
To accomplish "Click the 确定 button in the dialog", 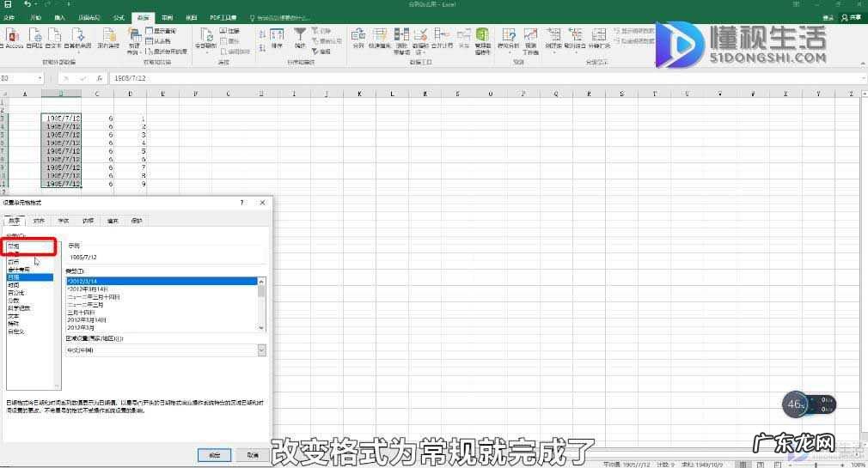I will click(x=214, y=454).
